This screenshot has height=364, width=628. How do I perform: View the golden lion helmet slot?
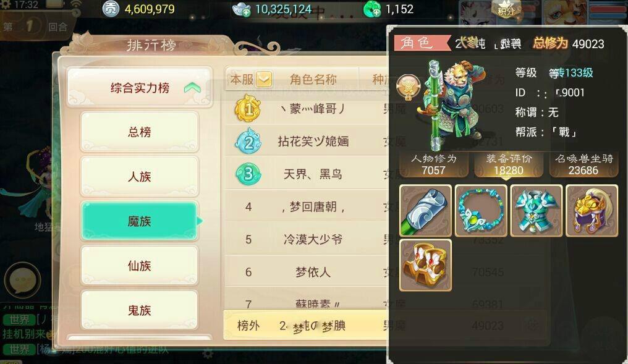click(592, 211)
